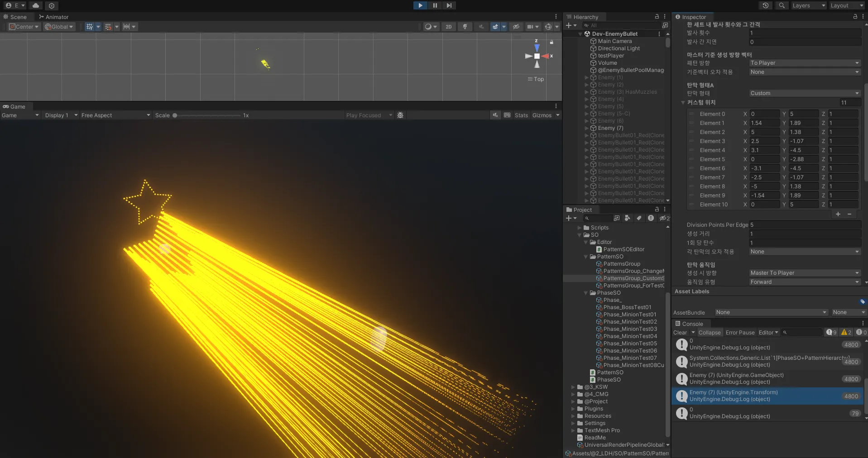Image resolution: width=868 pixels, height=458 pixels.
Task: Toggle Collapse in the Console
Action: tap(709, 333)
